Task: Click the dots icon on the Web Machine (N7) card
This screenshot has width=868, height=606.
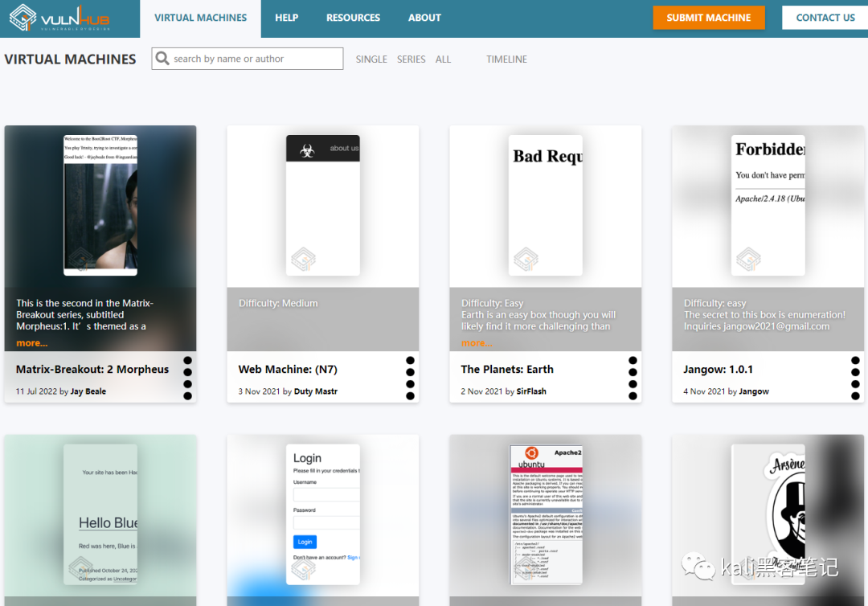Action: (x=410, y=378)
